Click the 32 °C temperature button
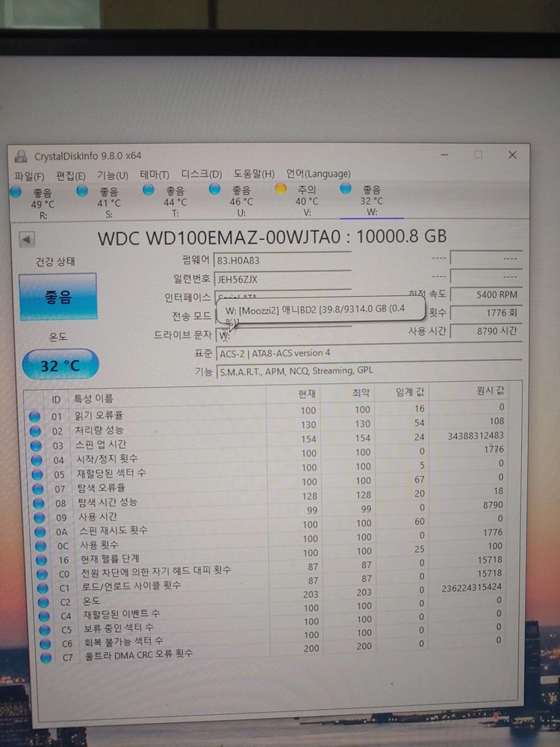Screen dimensions: 560x747 click(60, 365)
